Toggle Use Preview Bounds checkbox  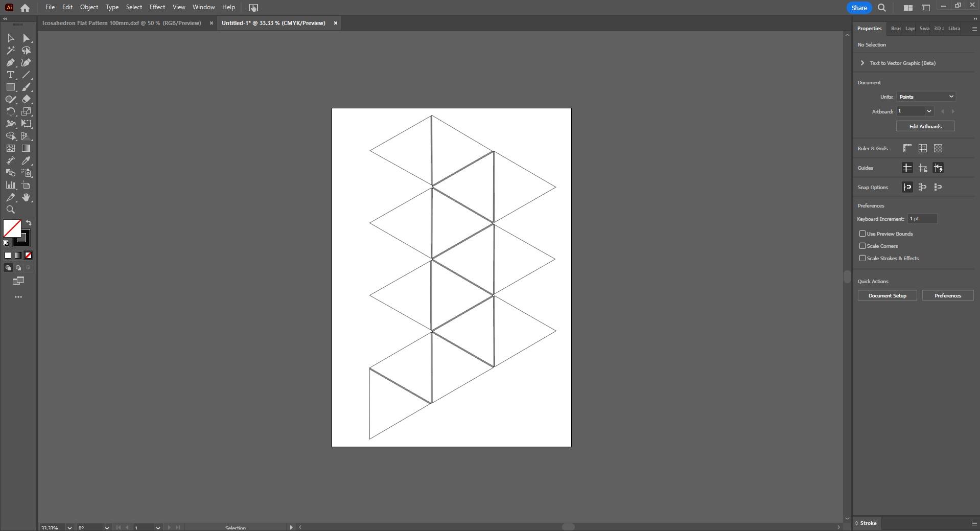862,234
